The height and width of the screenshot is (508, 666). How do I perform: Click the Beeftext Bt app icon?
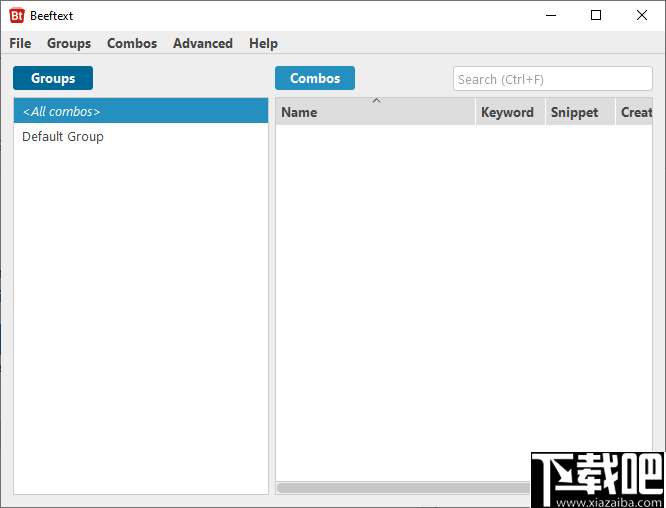pyautogui.click(x=17, y=16)
